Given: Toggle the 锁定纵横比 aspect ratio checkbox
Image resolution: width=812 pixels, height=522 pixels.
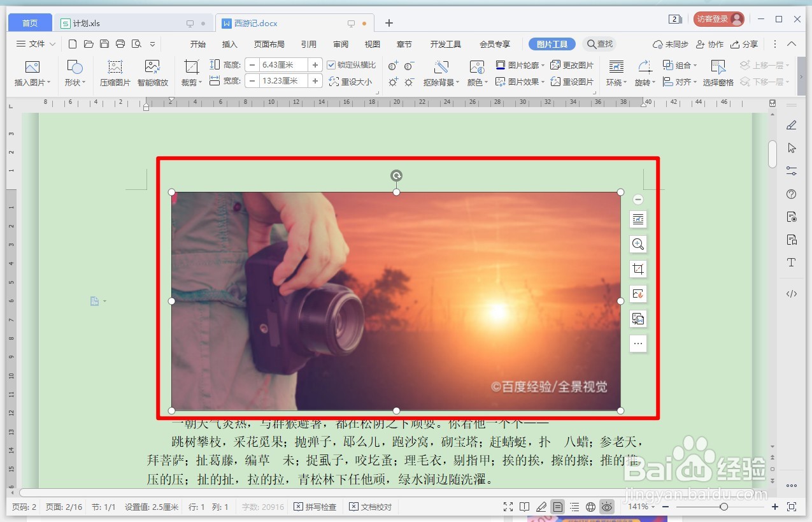Looking at the screenshot, I should click(332, 64).
